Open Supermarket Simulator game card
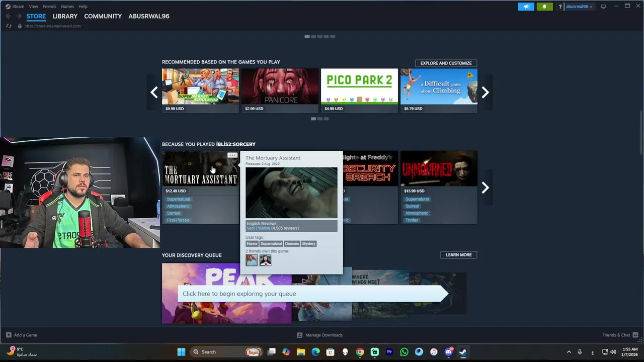The width and height of the screenshot is (644, 362). (x=200, y=90)
